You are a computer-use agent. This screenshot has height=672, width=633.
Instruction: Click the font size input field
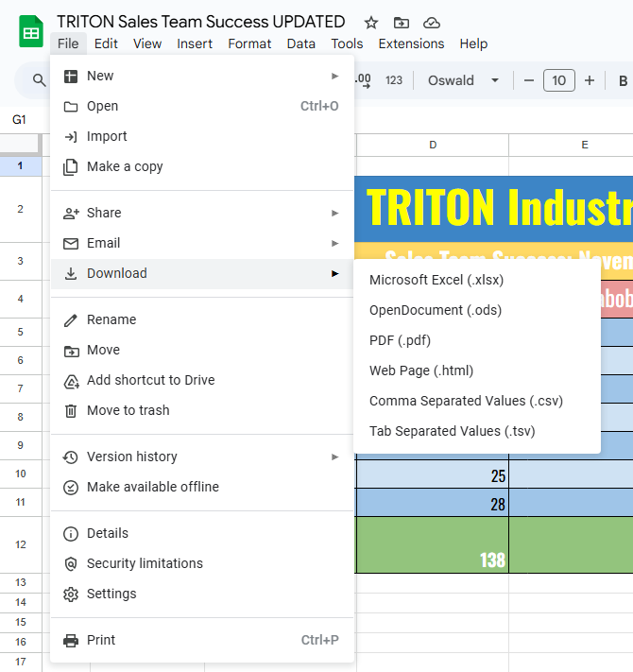[558, 80]
